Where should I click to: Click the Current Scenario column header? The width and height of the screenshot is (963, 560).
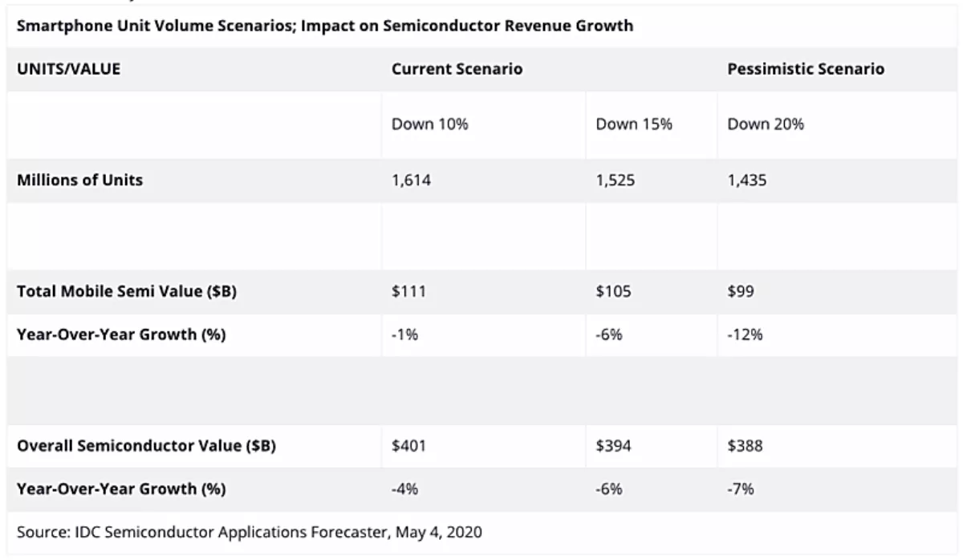[x=457, y=69]
